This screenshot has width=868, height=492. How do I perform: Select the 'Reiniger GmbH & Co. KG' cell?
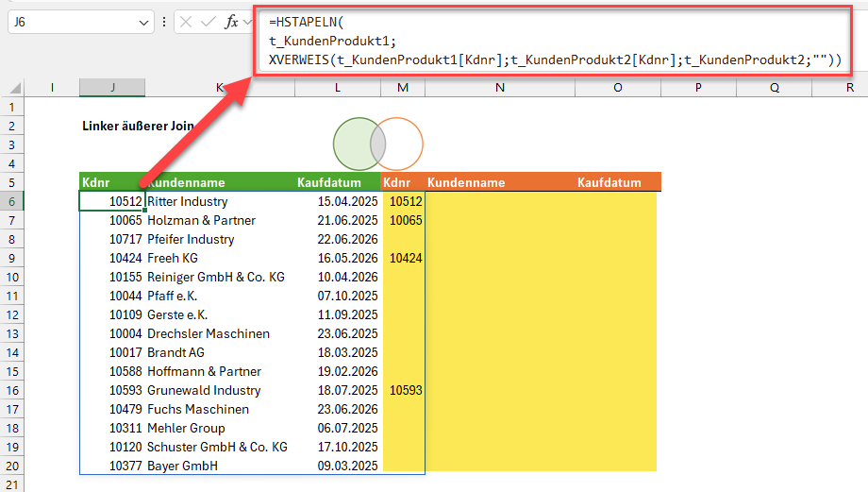pos(220,277)
